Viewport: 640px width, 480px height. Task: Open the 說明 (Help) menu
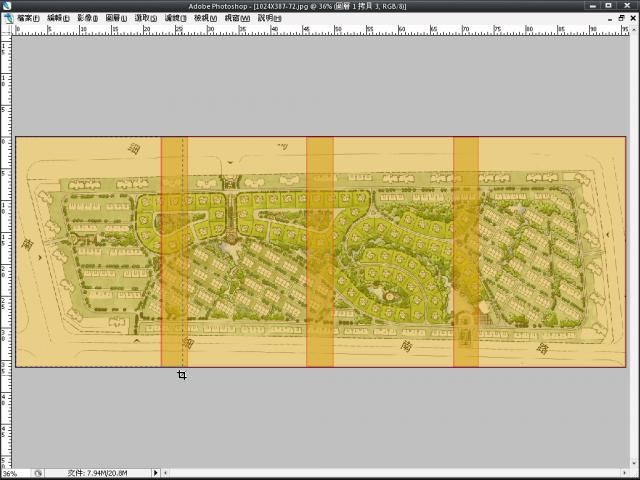click(x=270, y=18)
